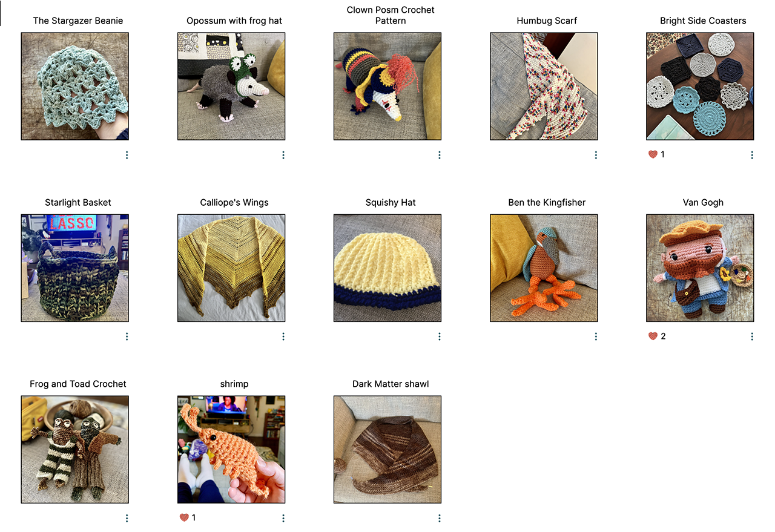
Task: Select the Van Gogh doll thumbnail
Action: click(x=700, y=268)
